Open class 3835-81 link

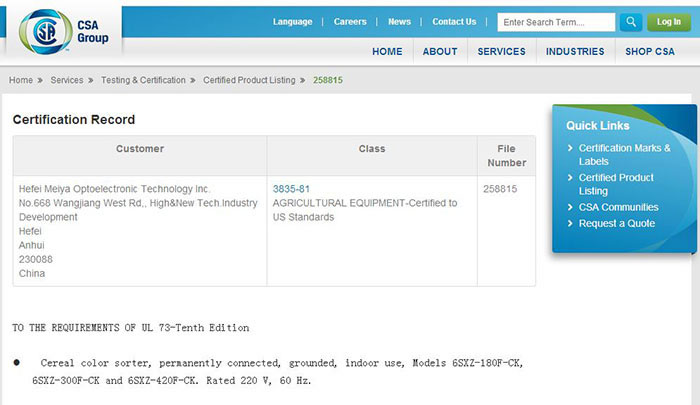tap(291, 188)
